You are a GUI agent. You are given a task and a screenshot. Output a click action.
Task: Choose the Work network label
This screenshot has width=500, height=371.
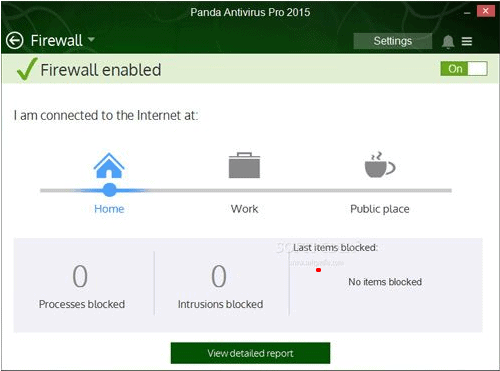click(x=244, y=209)
